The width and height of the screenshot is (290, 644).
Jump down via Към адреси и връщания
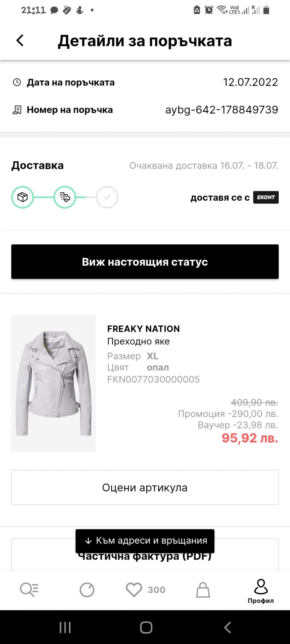145,541
